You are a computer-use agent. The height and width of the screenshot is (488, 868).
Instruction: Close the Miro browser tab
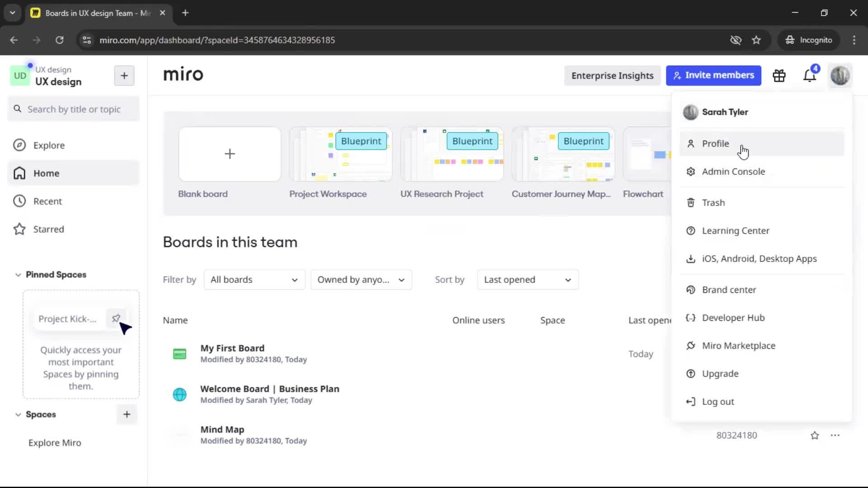click(x=162, y=13)
